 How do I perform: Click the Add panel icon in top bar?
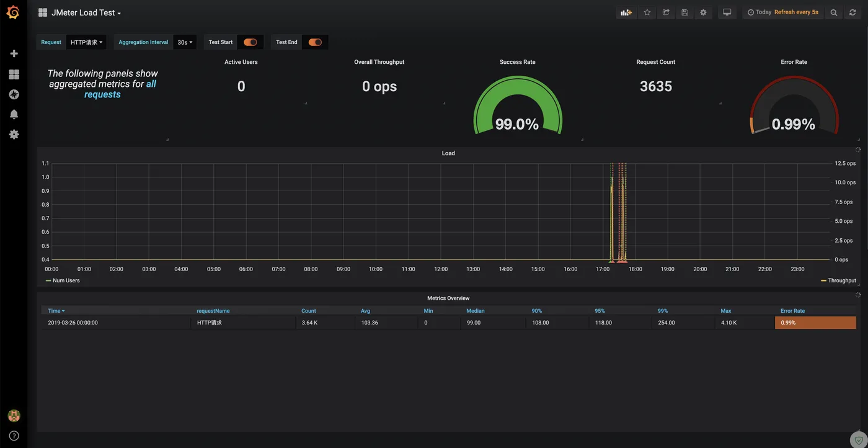626,12
